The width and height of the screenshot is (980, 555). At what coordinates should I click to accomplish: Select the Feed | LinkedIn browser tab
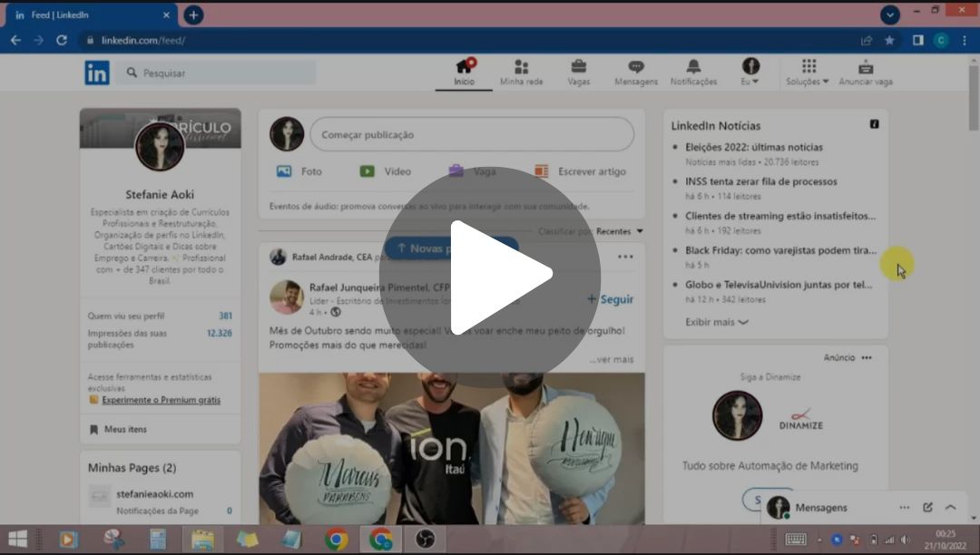click(92, 15)
